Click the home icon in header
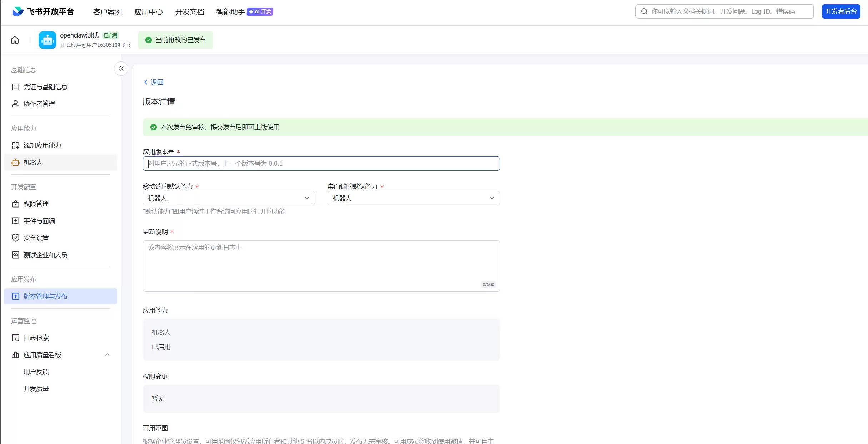 tap(15, 40)
